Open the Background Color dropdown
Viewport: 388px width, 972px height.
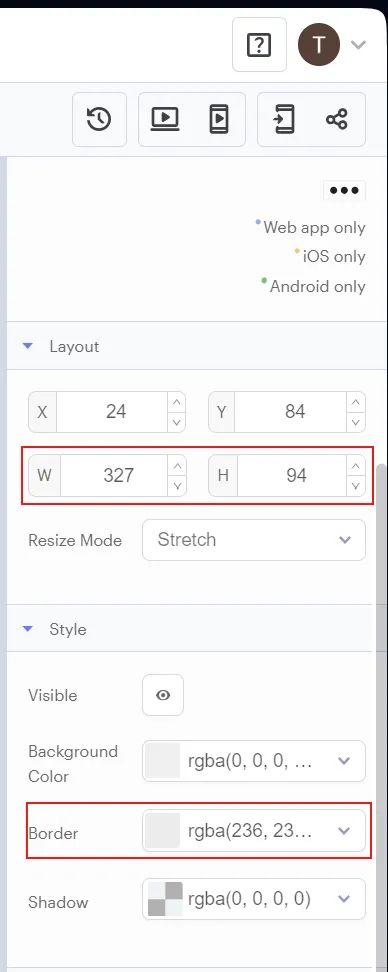pos(254,761)
